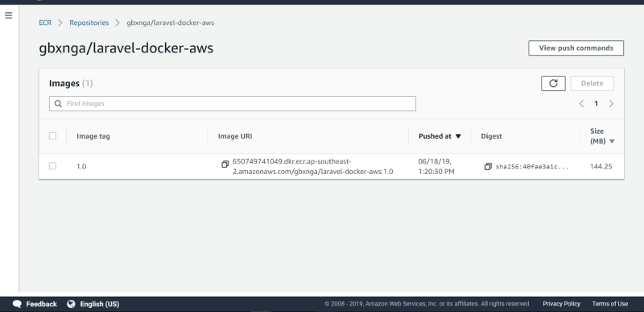Click the pushed date 06/18/19, 1:20:30 PM
The width and height of the screenshot is (644, 312).
[436, 167]
